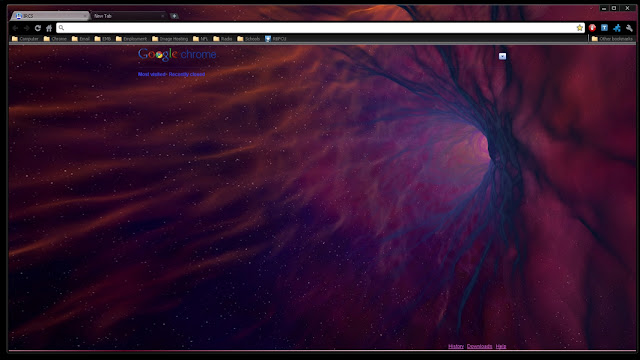Open the Schools bookmarks folder

249,39
